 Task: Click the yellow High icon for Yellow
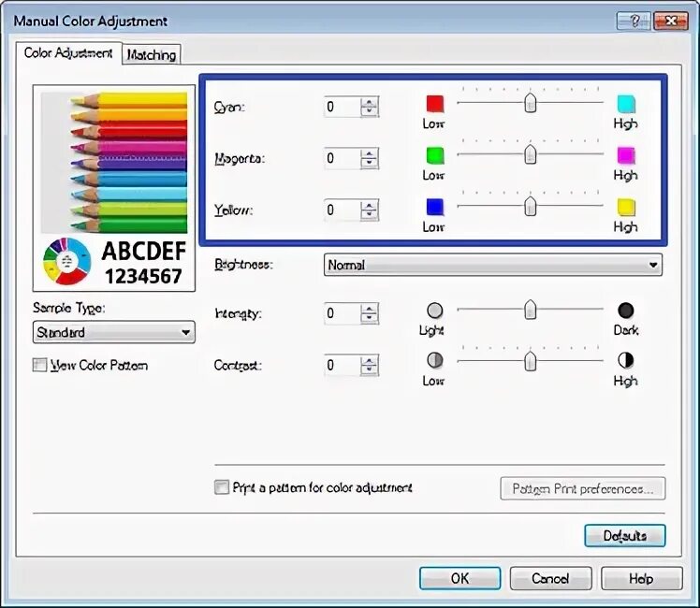pyautogui.click(x=626, y=208)
